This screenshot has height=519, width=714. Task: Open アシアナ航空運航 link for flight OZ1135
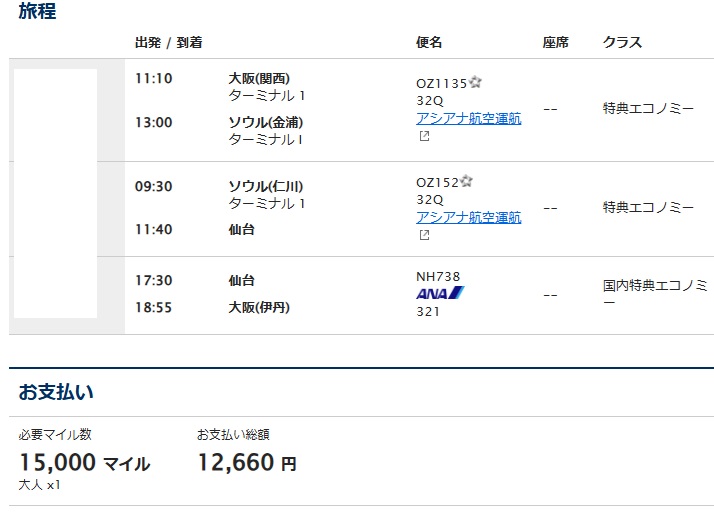click(469, 118)
